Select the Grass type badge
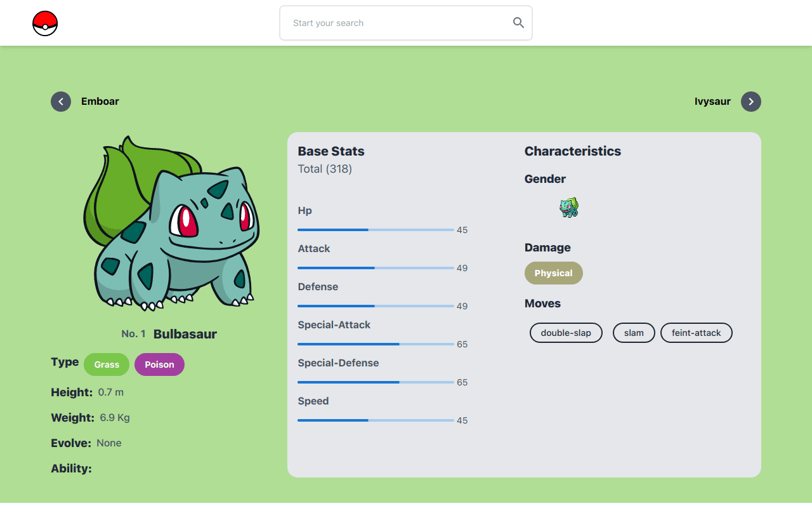The width and height of the screenshot is (812, 508). [107, 364]
